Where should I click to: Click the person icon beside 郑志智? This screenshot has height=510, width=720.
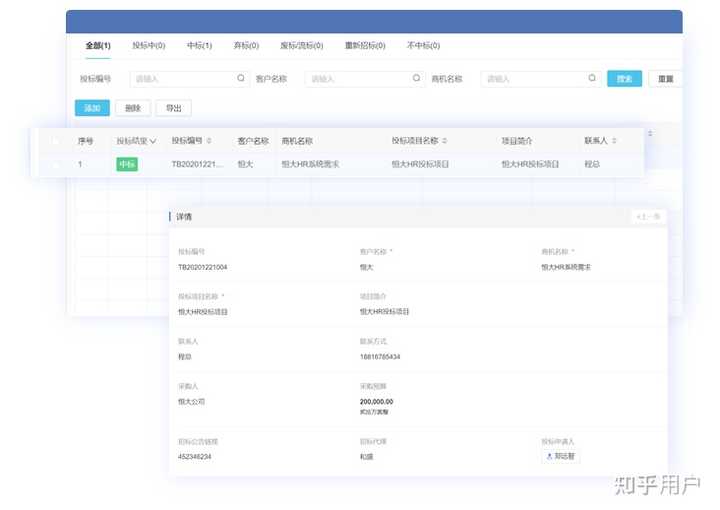point(549,456)
